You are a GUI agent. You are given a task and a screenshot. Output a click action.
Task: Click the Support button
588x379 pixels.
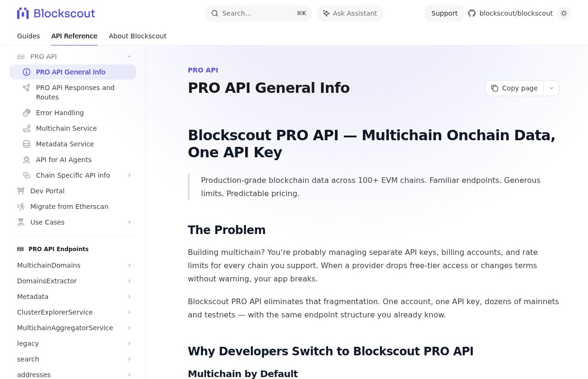(444, 13)
